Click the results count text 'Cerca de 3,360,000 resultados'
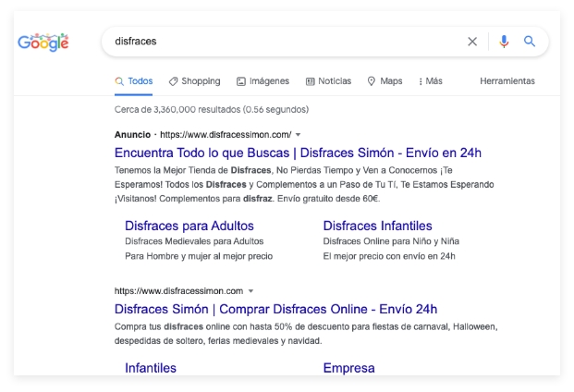Screen dimensions: 574x392 177,109
